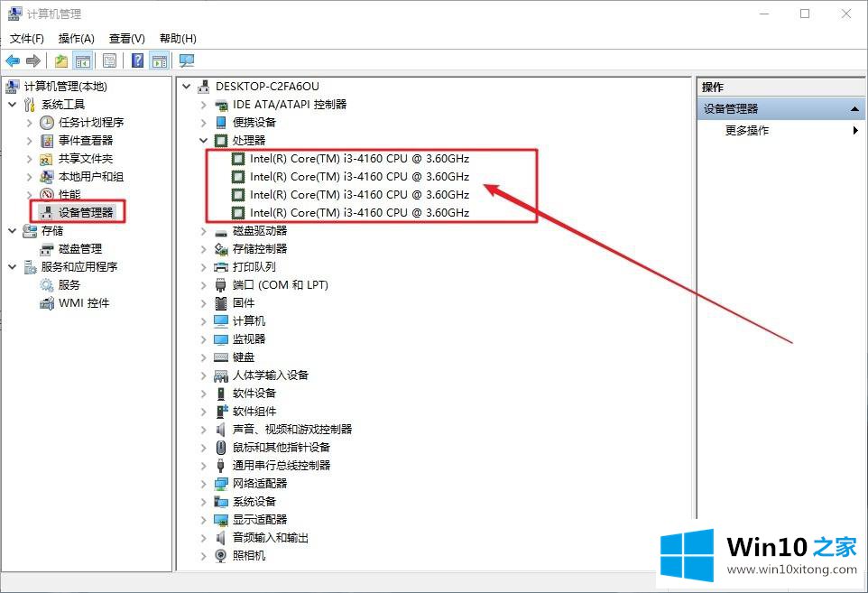Select the last Intel(R) Core(TM) i3-4160 processor entry

pyautogui.click(x=359, y=213)
